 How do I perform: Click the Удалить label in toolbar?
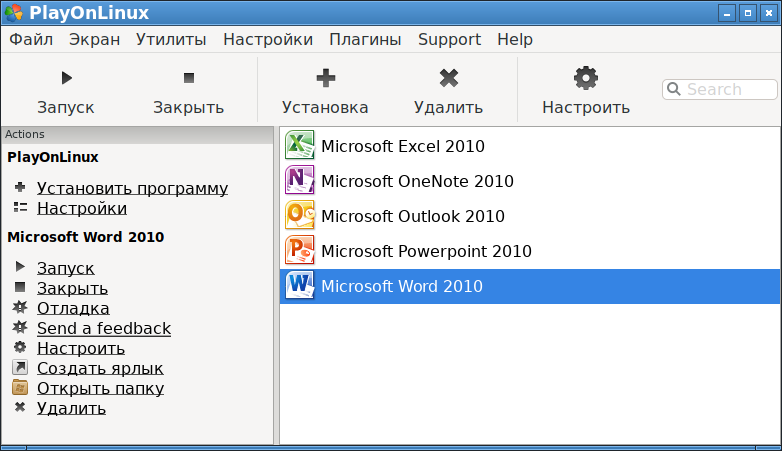pyautogui.click(x=448, y=107)
